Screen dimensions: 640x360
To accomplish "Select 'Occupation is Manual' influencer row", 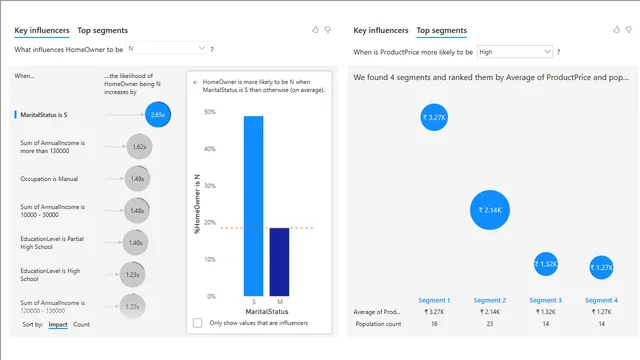I will 49,179.
